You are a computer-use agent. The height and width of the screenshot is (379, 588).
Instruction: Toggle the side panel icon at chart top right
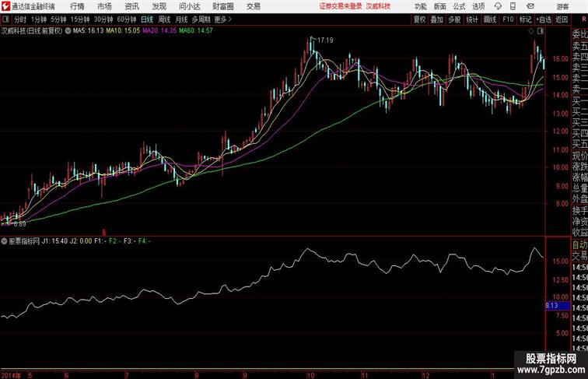pos(541,31)
